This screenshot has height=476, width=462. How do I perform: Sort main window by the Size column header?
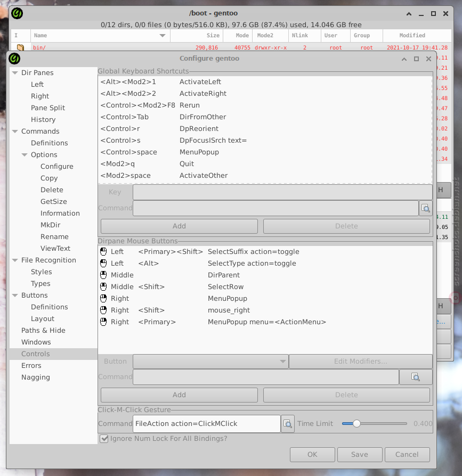[197, 36]
